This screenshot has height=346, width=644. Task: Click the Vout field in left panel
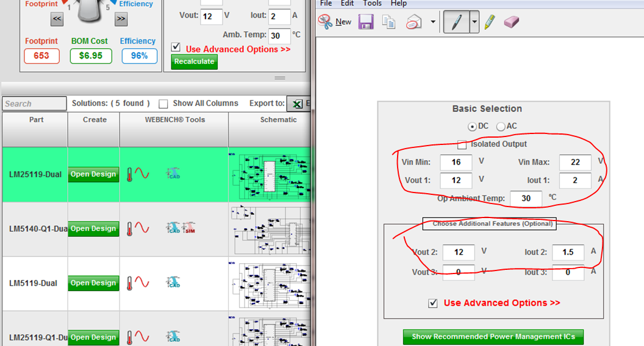(211, 16)
